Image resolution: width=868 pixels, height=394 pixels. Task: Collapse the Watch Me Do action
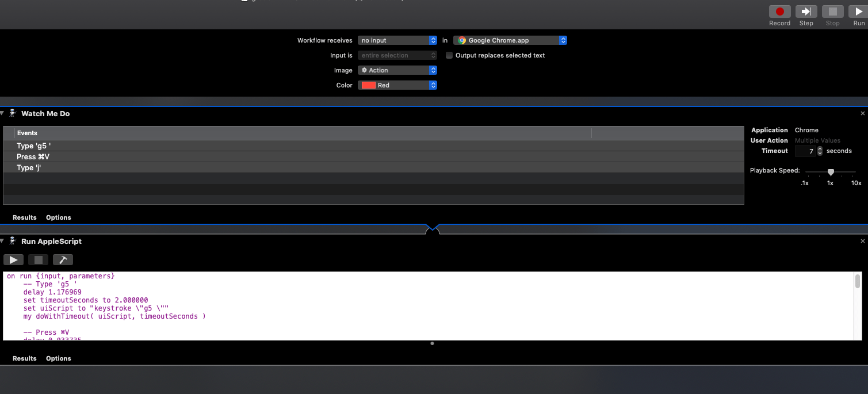(2, 113)
